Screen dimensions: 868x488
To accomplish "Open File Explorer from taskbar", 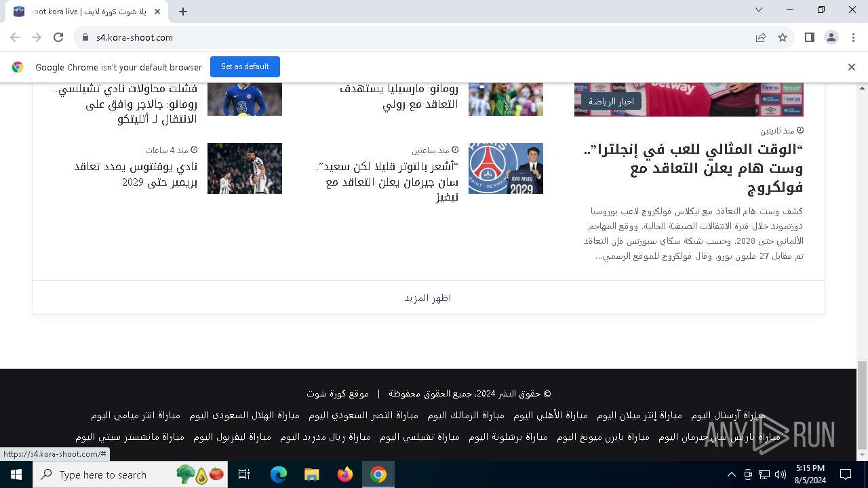I will point(312,474).
